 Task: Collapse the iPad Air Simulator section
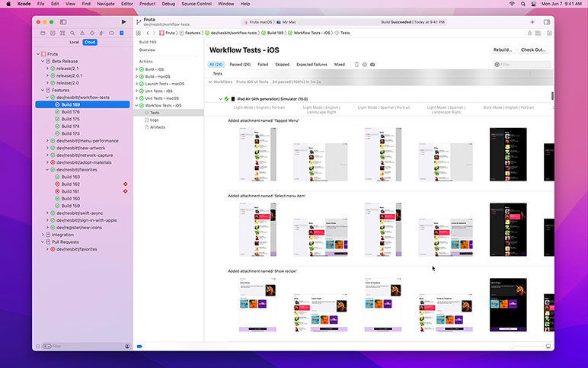pyautogui.click(x=220, y=99)
